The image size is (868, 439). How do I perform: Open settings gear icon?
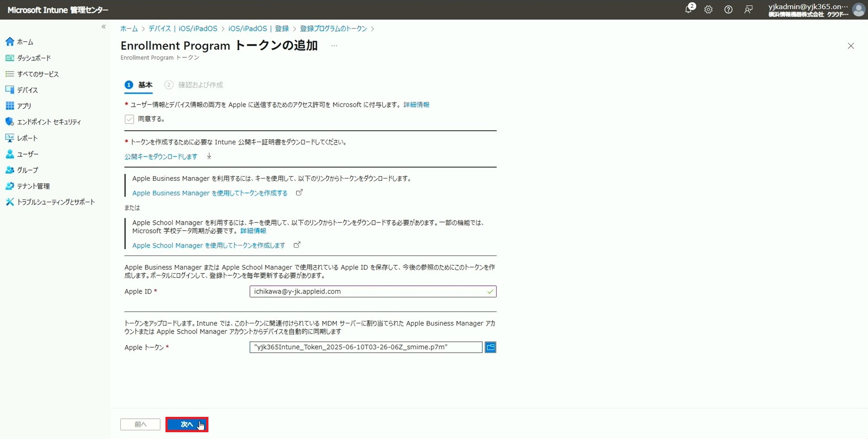708,9
